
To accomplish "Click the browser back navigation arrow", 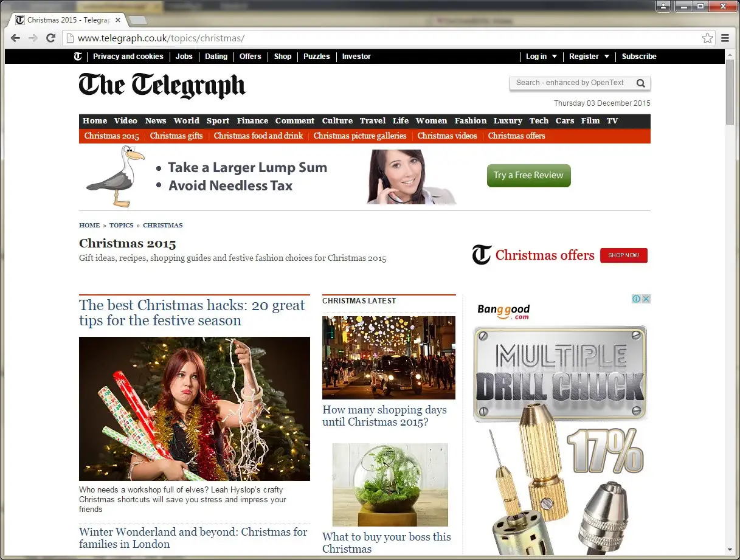I will 15,38.
